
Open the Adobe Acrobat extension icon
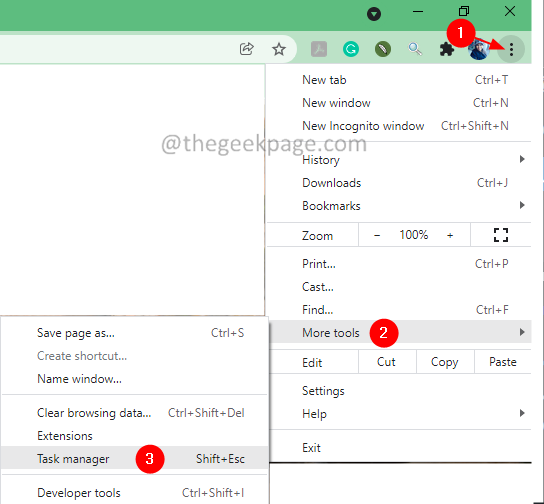(x=319, y=49)
